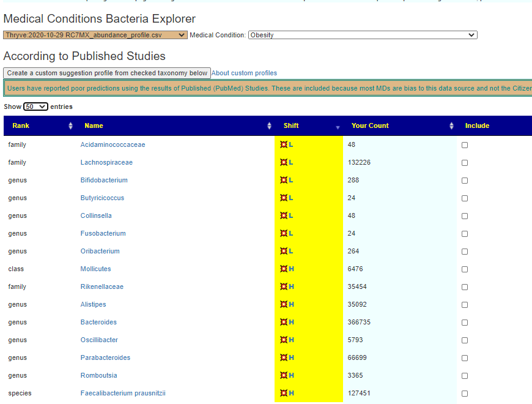Click the shift icon for Bacteroides
The width and height of the screenshot is (532, 404).
click(284, 323)
